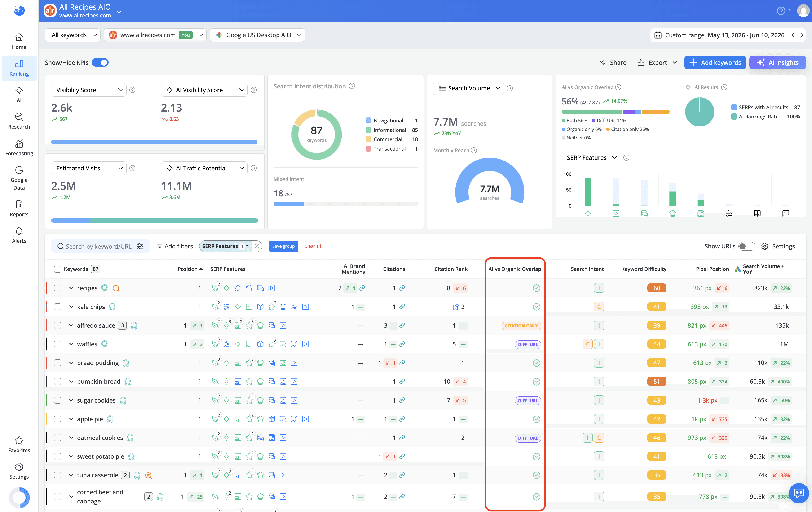Check the recipes keyword row
This screenshot has width=812, height=512.
click(x=57, y=288)
